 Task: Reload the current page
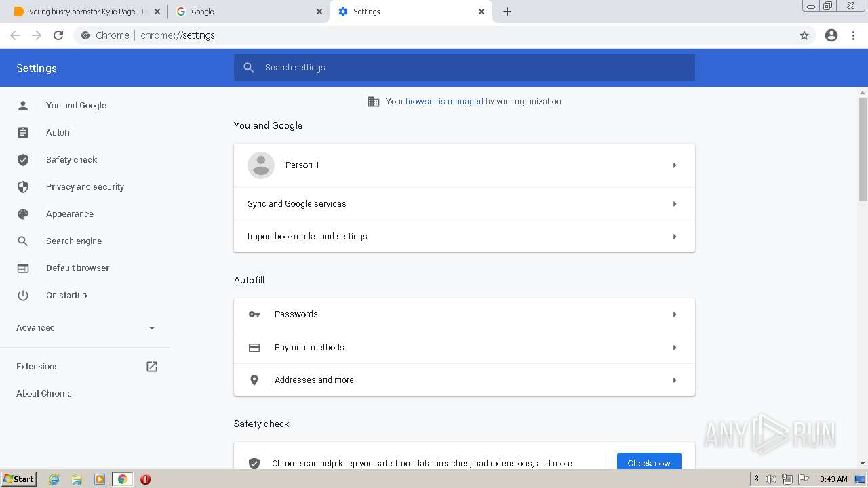(58, 35)
